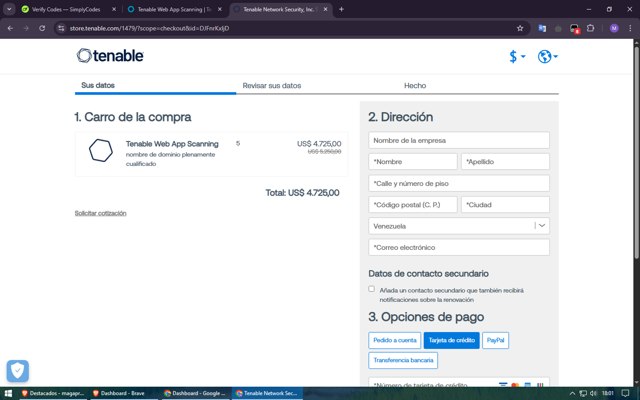Open Destacados Brave taskbar window

[x=53, y=393]
